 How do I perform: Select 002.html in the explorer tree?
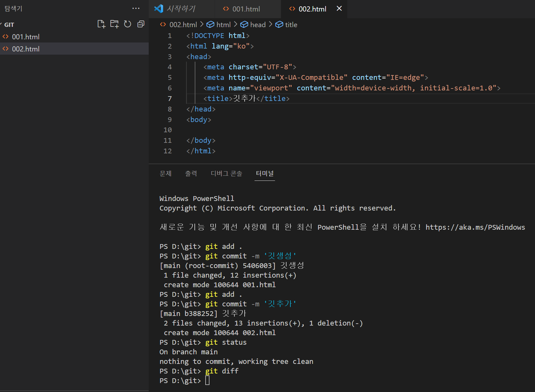click(74, 49)
